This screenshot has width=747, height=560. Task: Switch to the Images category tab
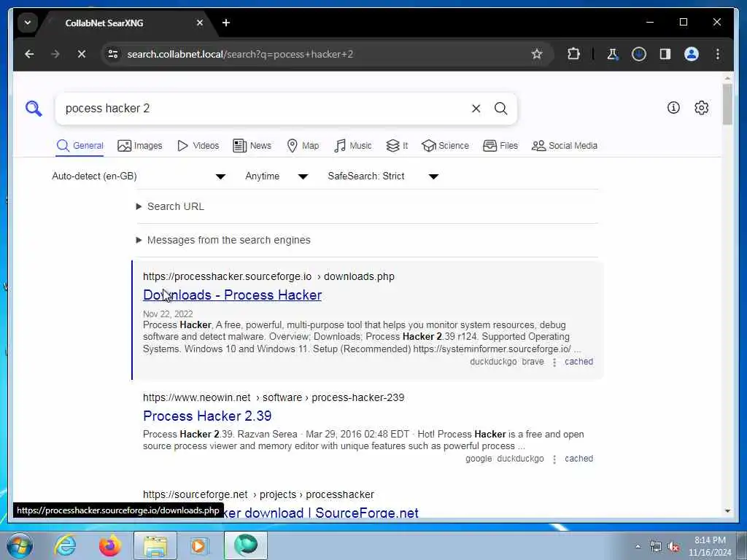[x=140, y=146]
